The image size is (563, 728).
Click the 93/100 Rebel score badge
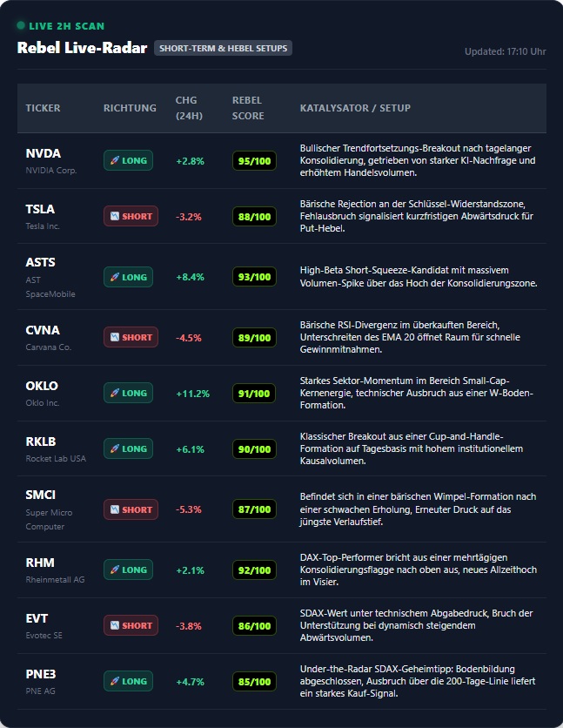pyautogui.click(x=254, y=277)
